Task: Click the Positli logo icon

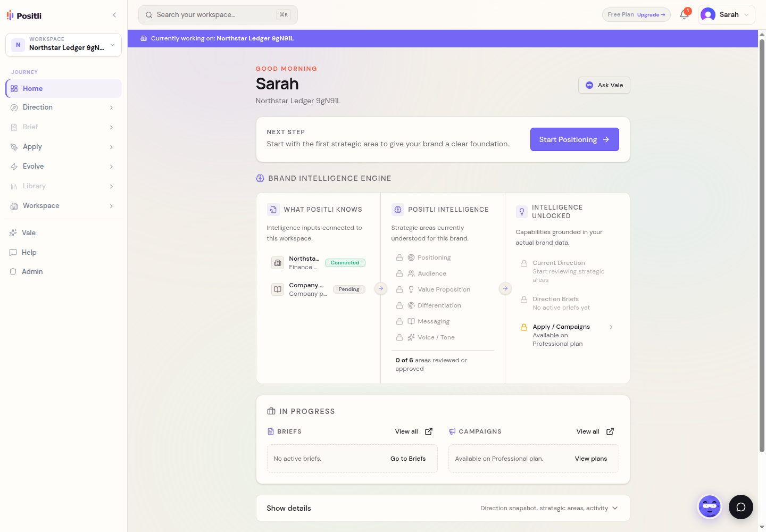Action: (x=10, y=15)
